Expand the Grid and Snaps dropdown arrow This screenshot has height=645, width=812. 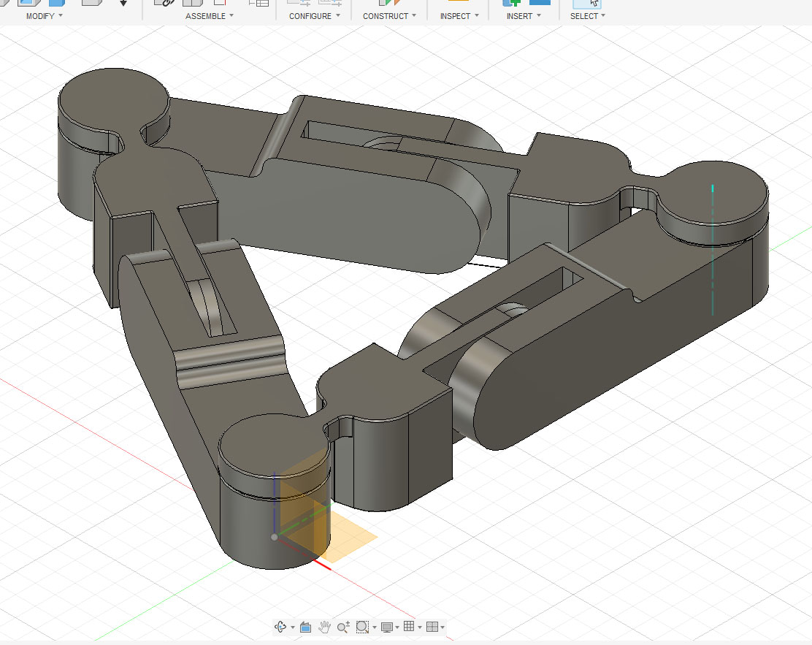point(419,627)
